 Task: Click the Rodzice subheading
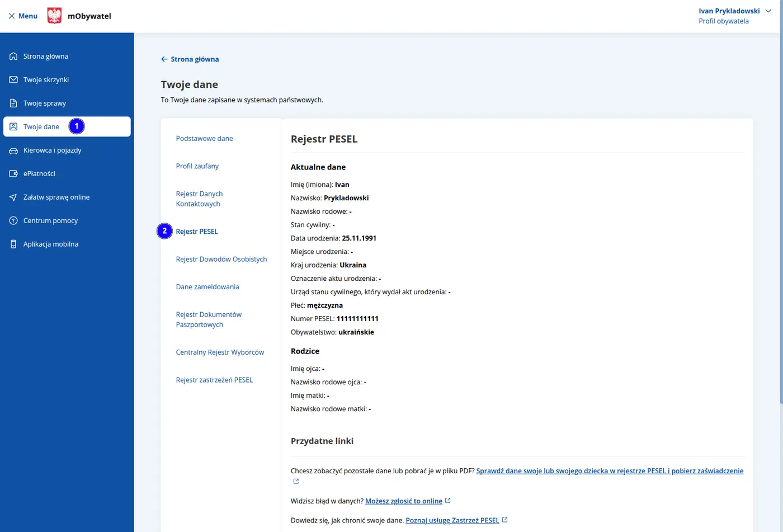[x=305, y=351]
